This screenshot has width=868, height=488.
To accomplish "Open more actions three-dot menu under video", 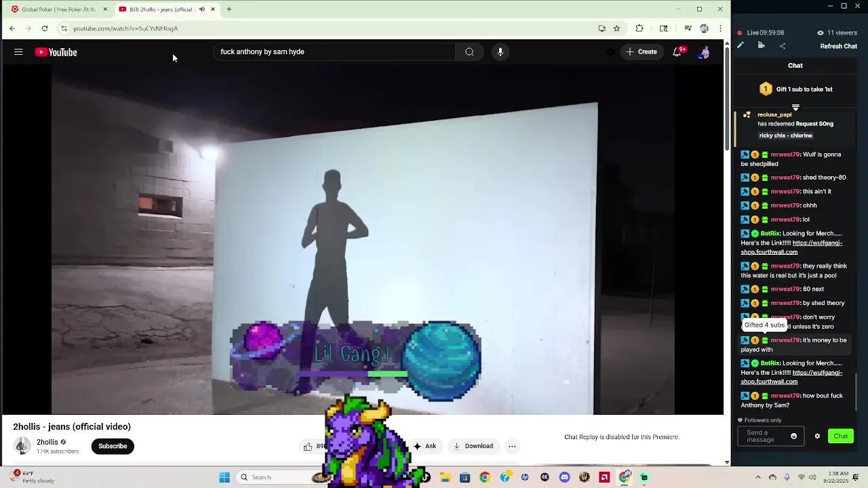I will point(512,446).
